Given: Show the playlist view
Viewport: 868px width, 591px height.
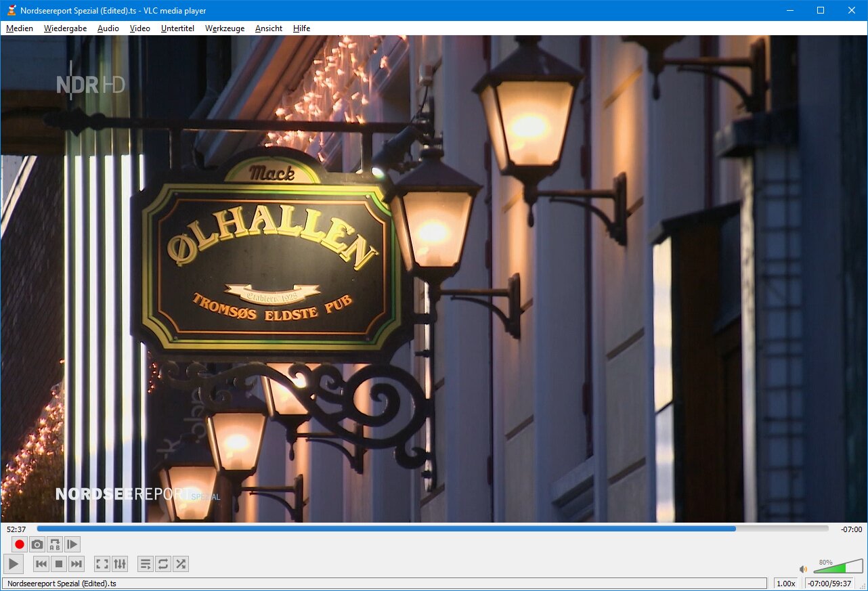Looking at the screenshot, I should pyautogui.click(x=145, y=564).
